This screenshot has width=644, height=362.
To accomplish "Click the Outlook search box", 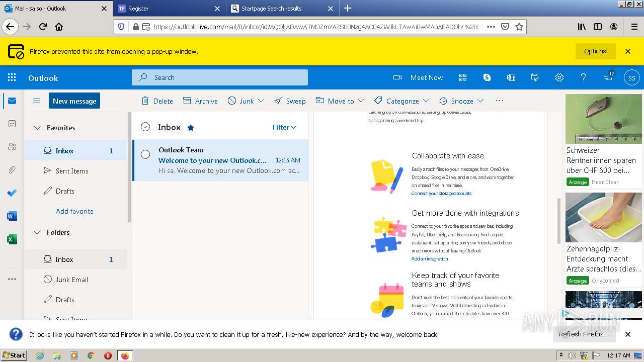I will click(220, 77).
